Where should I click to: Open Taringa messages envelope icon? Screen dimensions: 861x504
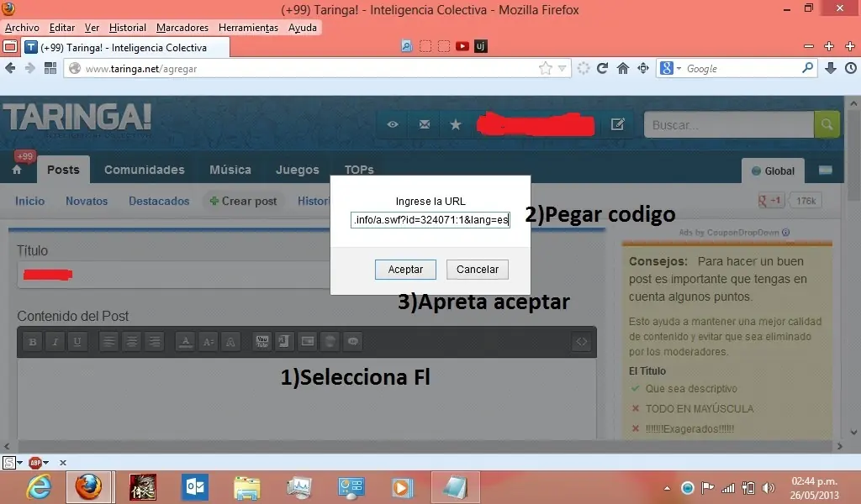[425, 124]
